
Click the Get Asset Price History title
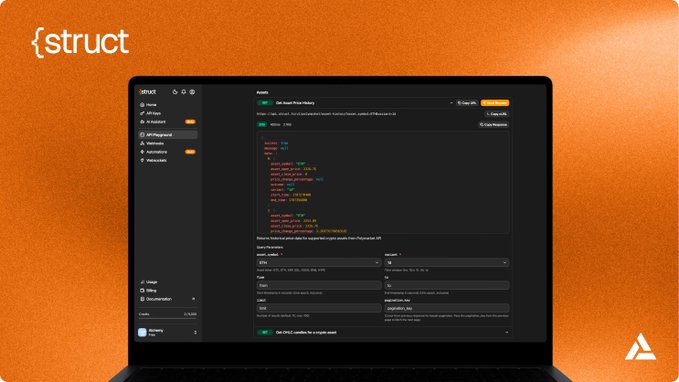(x=295, y=103)
